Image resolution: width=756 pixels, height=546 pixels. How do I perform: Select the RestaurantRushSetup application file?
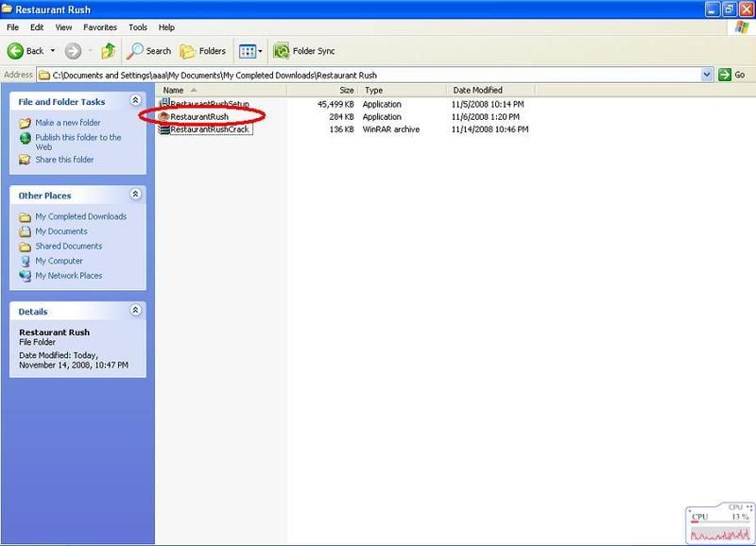209,103
